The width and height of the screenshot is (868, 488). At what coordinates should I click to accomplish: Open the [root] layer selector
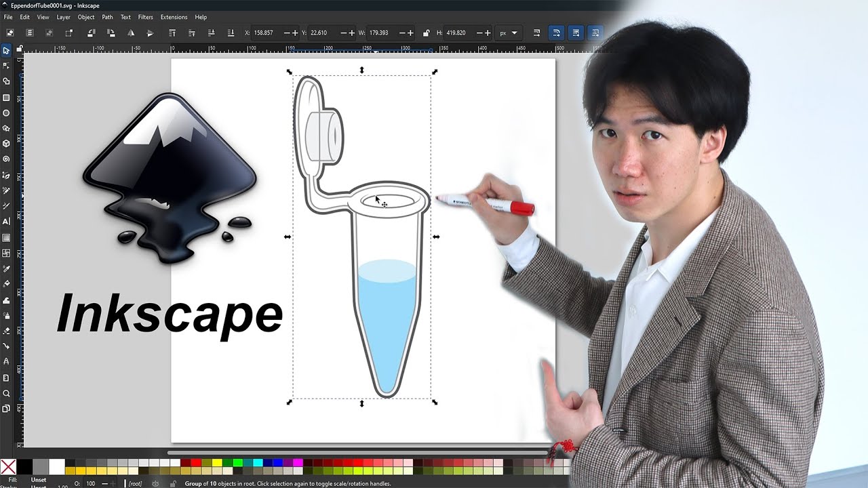(136, 483)
